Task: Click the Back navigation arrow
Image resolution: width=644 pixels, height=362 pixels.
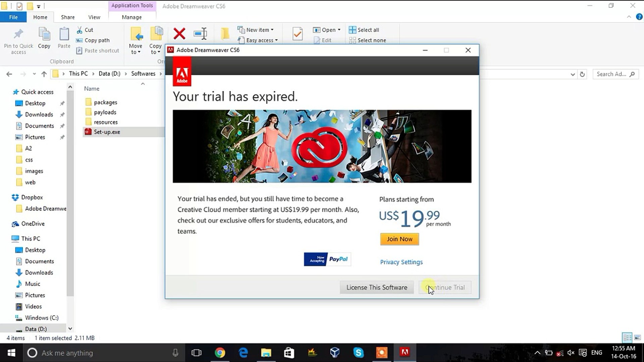Action: 9,74
